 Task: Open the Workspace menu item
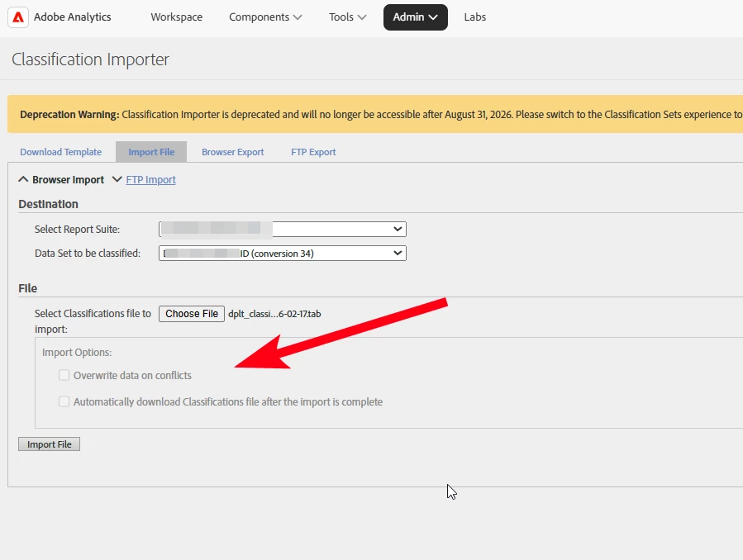(176, 17)
